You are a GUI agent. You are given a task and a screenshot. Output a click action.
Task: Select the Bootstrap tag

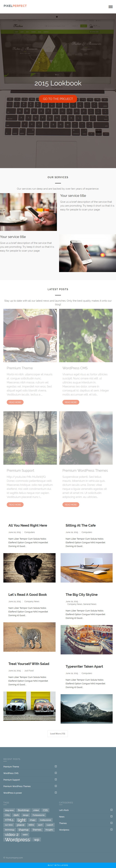tap(23, 810)
